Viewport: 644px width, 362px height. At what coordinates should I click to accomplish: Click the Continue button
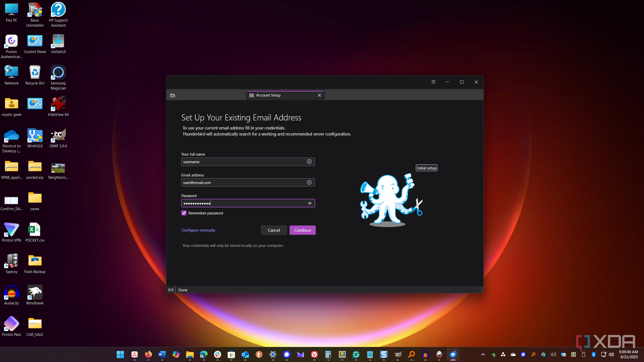[x=302, y=230]
